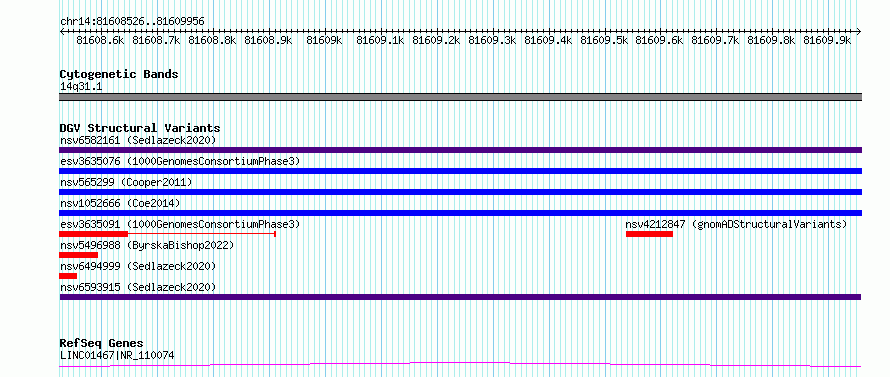Click the blue bar under nsv1052666
The width and height of the screenshot is (890, 377).
tap(460, 213)
